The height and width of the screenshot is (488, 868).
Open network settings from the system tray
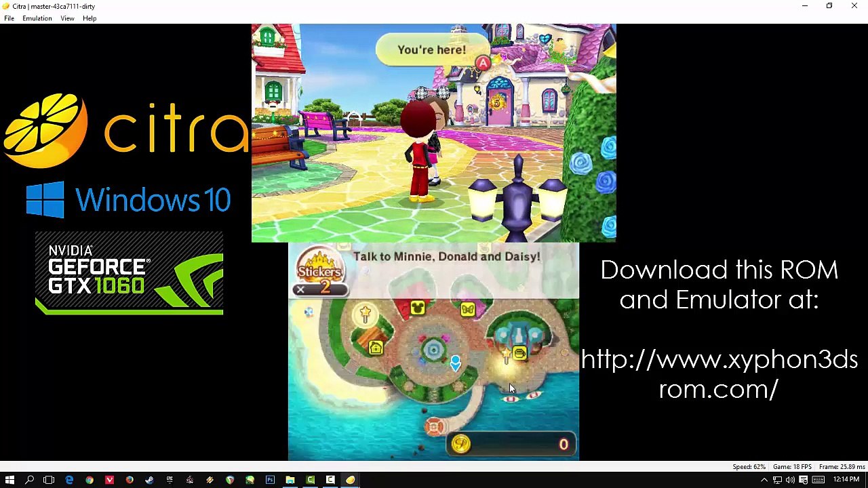click(x=777, y=480)
